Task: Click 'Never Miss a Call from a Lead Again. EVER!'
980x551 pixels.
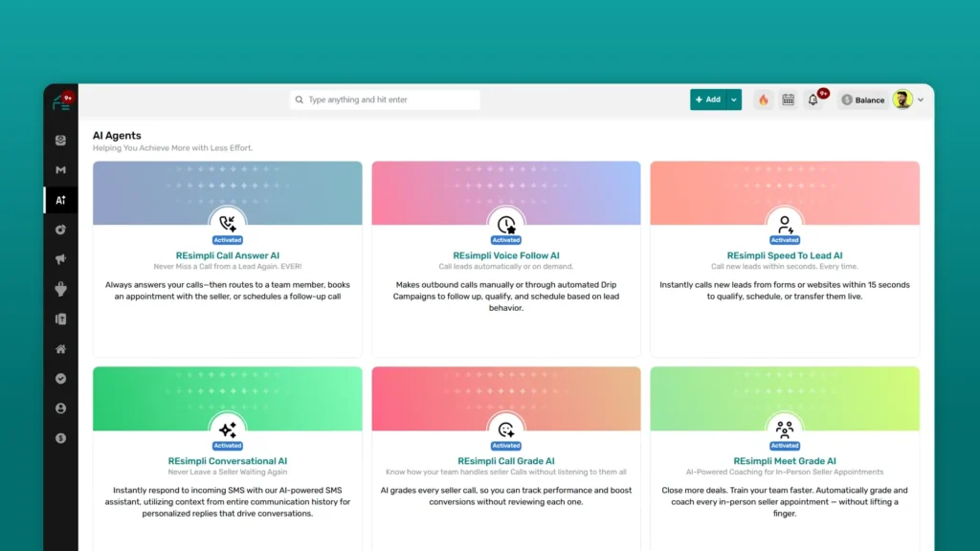Action: point(228,267)
